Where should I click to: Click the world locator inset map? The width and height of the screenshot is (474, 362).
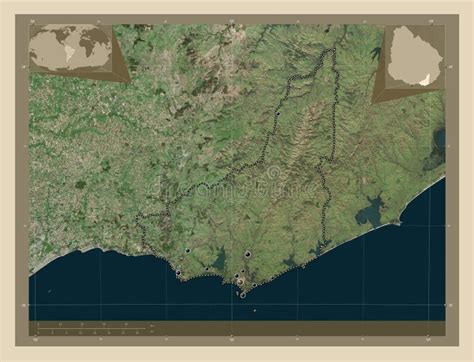[71, 48]
